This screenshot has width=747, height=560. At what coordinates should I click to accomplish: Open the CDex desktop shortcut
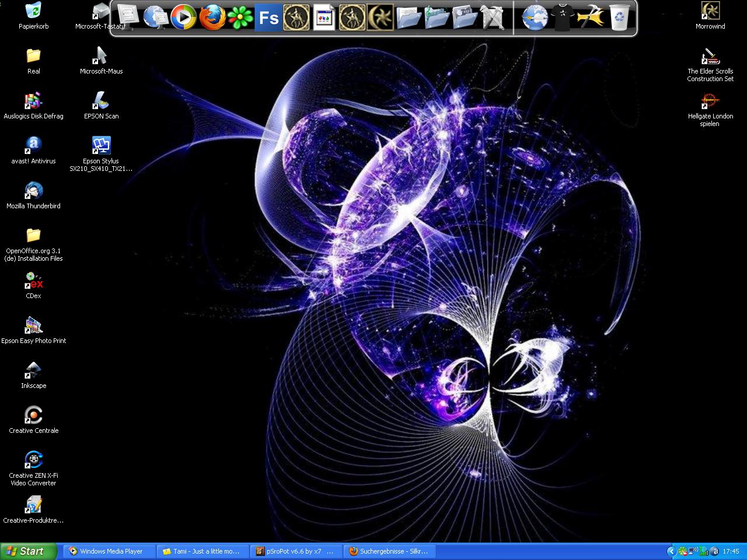pos(34,281)
